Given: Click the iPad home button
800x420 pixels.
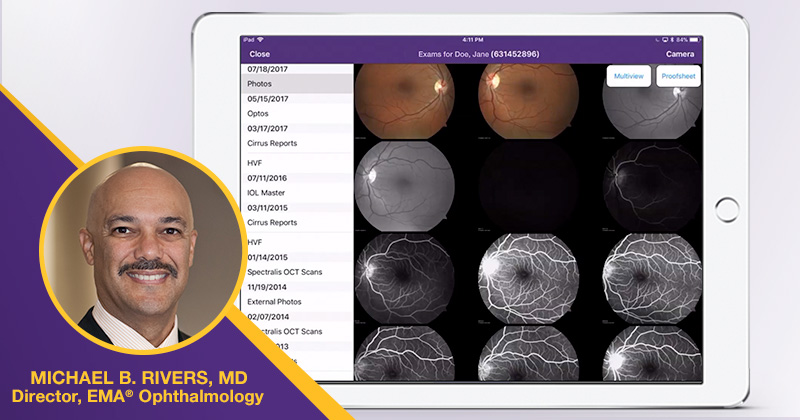Looking at the screenshot, I should [727, 210].
